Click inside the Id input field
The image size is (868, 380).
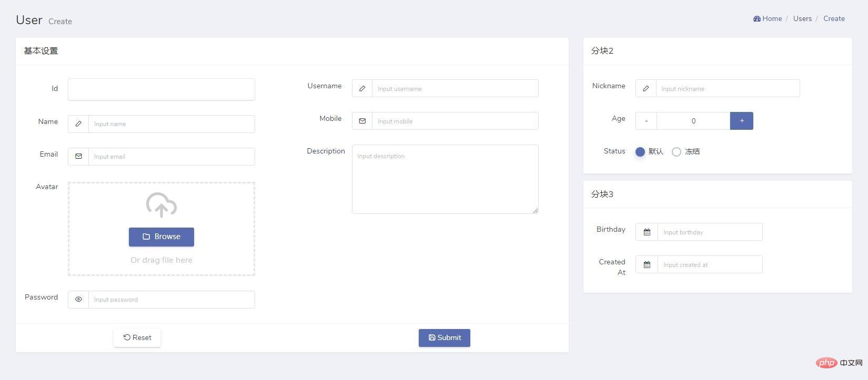point(161,89)
